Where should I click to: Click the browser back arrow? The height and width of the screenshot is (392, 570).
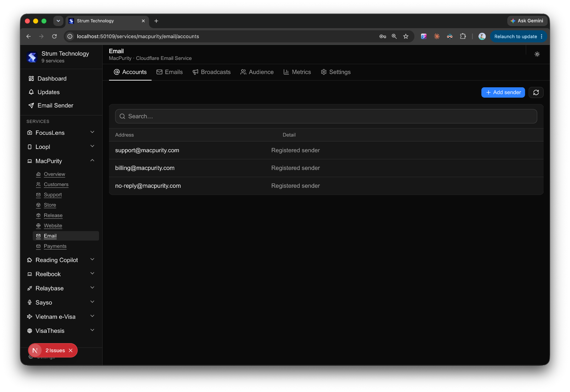(x=28, y=36)
